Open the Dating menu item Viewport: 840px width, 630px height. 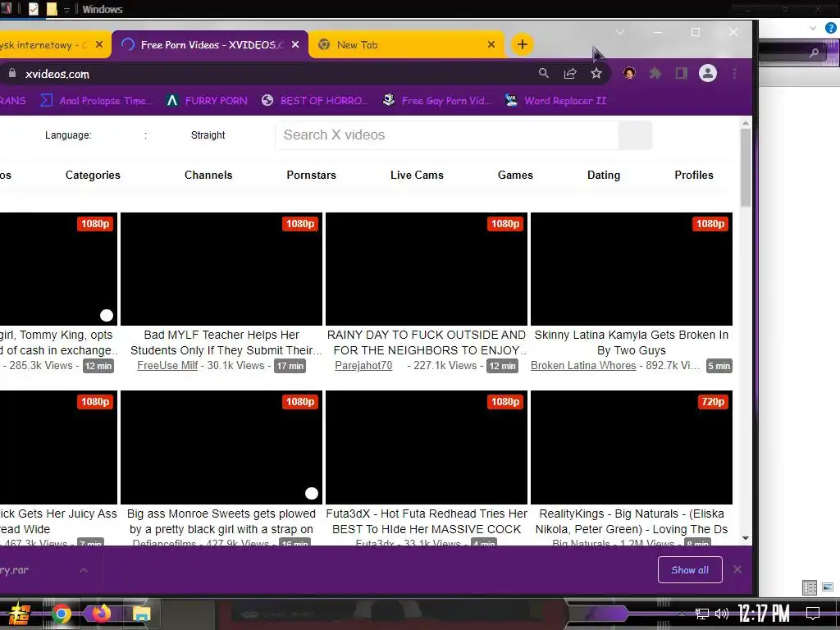[x=604, y=176]
